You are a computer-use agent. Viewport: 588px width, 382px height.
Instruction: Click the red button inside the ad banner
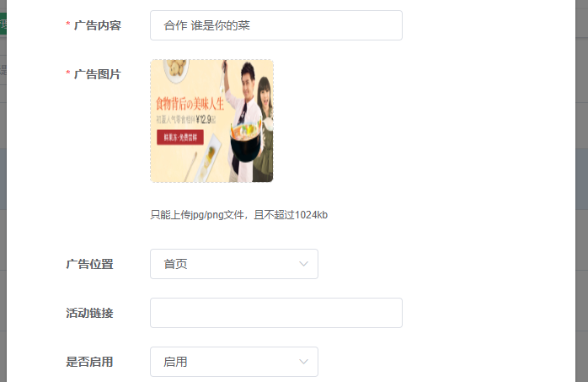pyautogui.click(x=180, y=137)
